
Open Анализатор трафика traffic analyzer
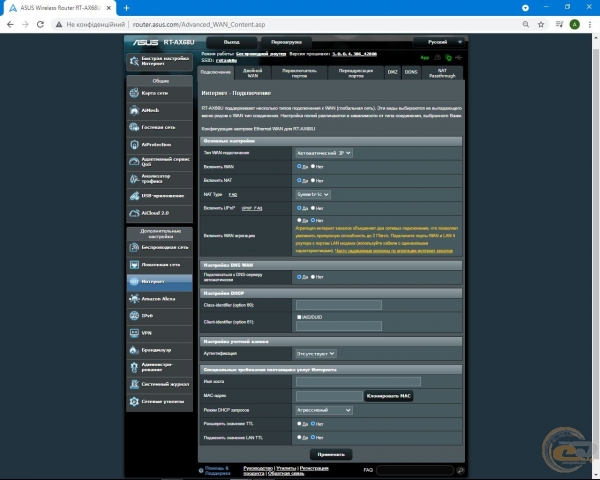click(160, 179)
